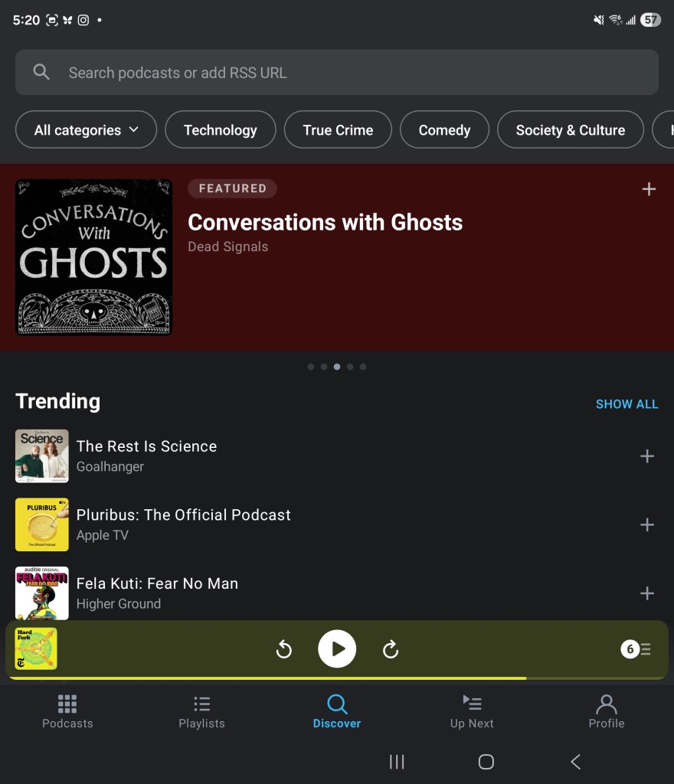This screenshot has height=784, width=674.
Task: Open Hard Fork artwork in mini player
Action: point(36,648)
